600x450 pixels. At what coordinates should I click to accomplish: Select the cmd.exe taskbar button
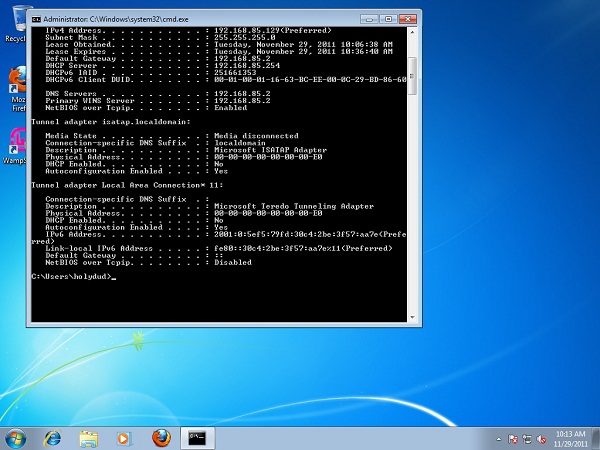tap(198, 437)
